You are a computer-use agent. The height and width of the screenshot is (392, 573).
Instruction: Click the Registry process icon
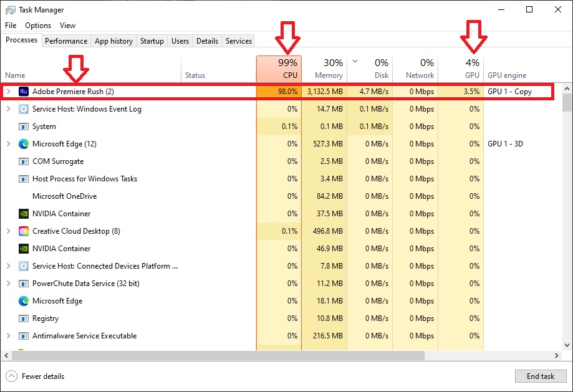click(x=24, y=318)
